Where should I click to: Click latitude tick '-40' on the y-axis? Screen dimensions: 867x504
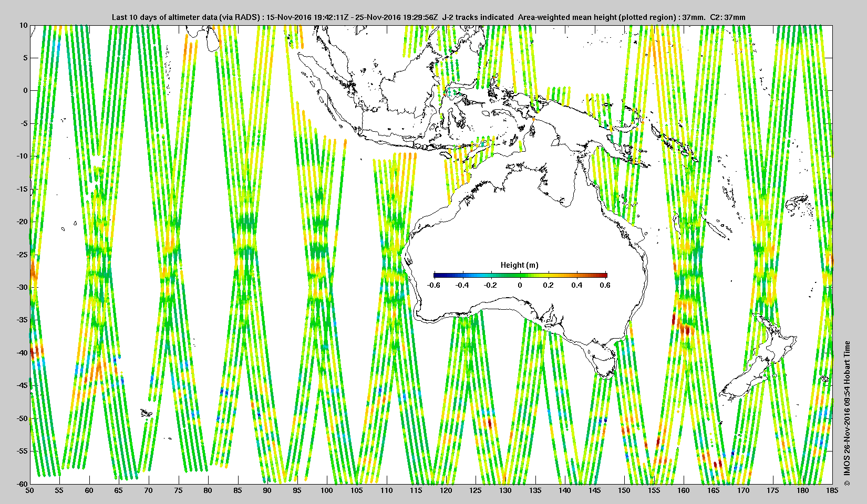[x=22, y=353]
